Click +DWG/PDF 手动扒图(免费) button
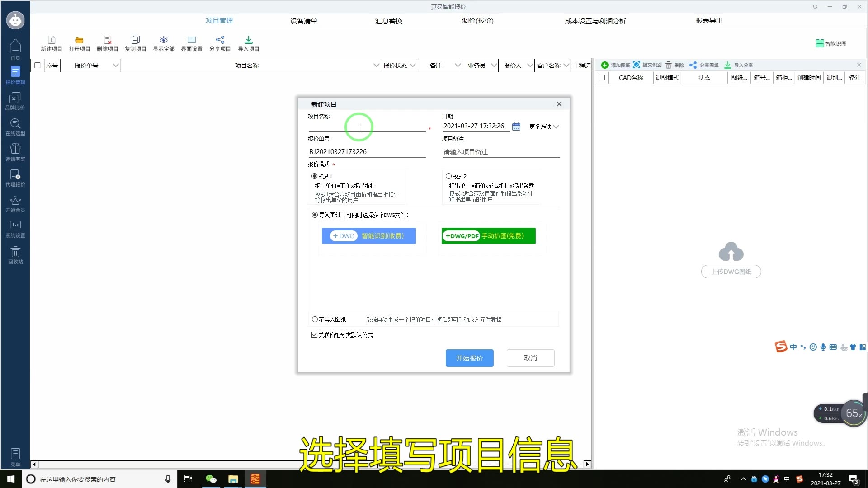The width and height of the screenshot is (868, 488). pyautogui.click(x=488, y=236)
